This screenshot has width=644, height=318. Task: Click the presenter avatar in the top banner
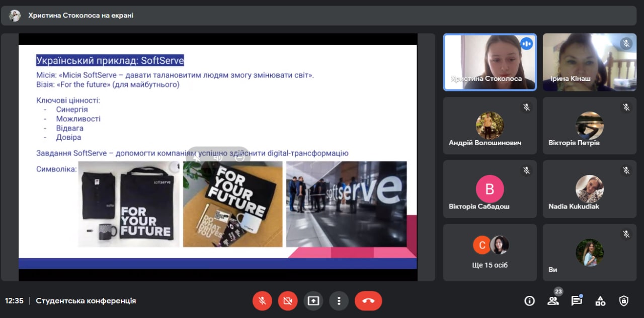point(15,16)
